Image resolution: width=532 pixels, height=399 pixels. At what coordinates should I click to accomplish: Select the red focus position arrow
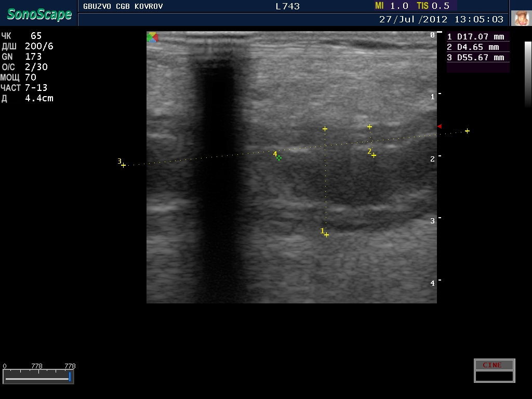(x=439, y=126)
